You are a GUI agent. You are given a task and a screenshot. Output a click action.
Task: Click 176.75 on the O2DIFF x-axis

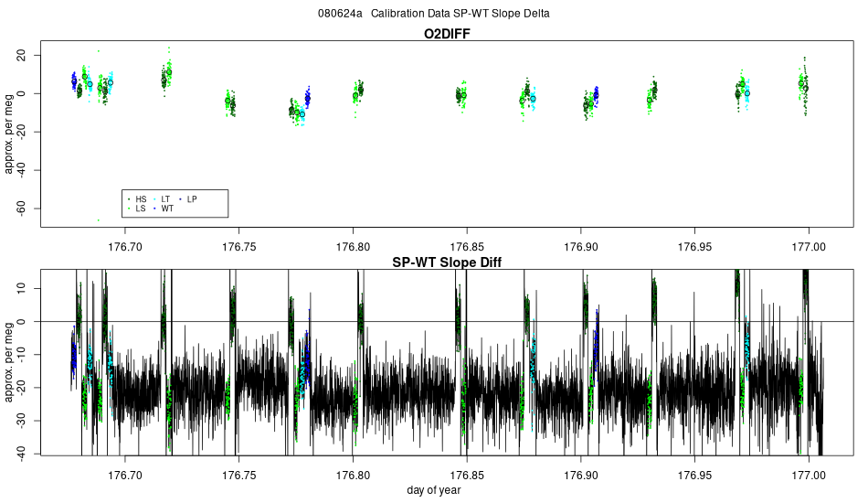[x=239, y=247]
